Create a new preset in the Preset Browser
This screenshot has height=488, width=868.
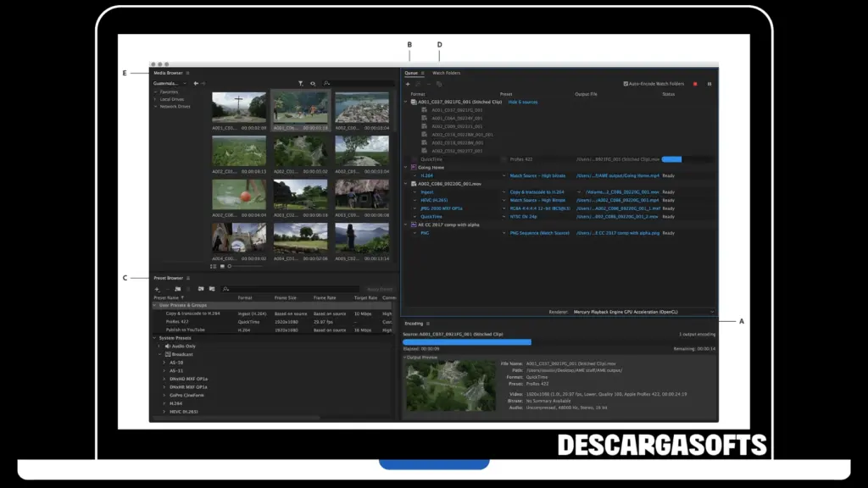(x=157, y=289)
